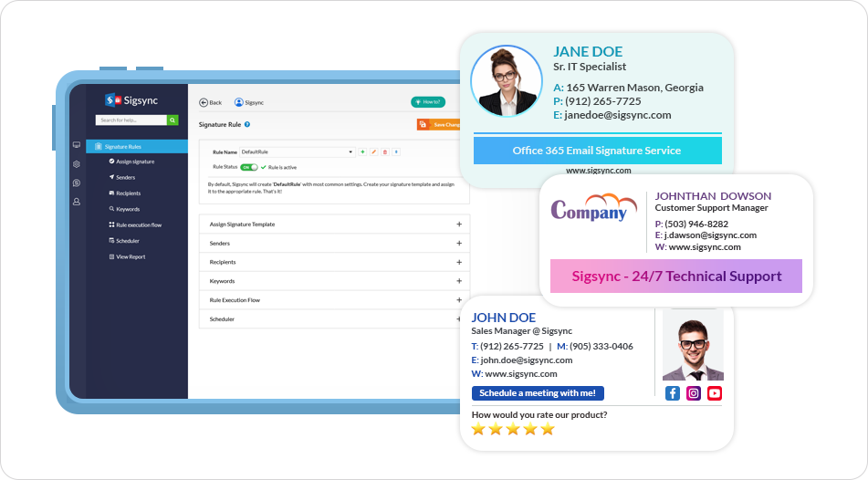
Task: Open the Instagram icon in John Doe signature
Action: pyautogui.click(x=694, y=393)
